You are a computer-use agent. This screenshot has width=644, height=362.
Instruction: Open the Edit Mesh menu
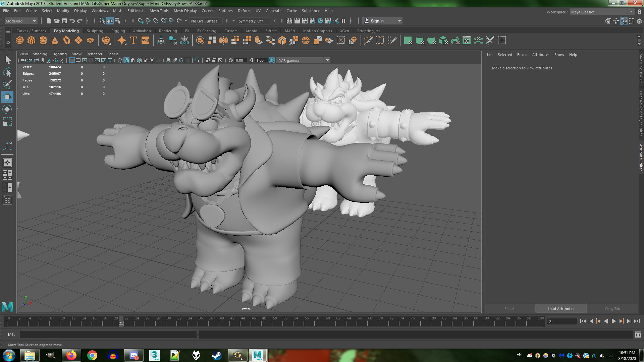click(136, 11)
